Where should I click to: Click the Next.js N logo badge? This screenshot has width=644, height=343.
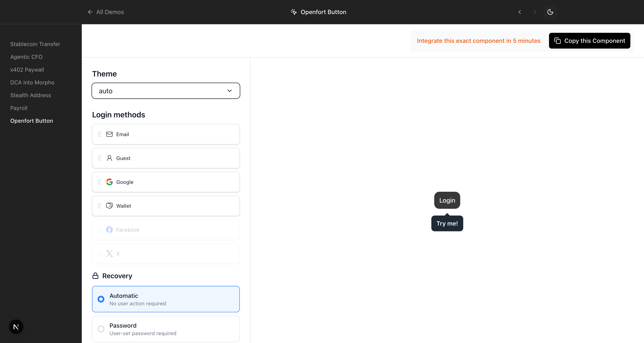[16, 327]
